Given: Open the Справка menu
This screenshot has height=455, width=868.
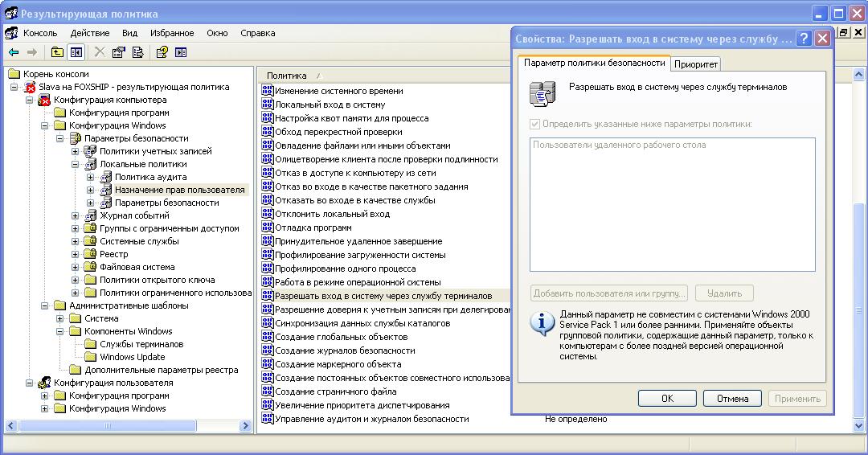Looking at the screenshot, I should click(x=258, y=33).
